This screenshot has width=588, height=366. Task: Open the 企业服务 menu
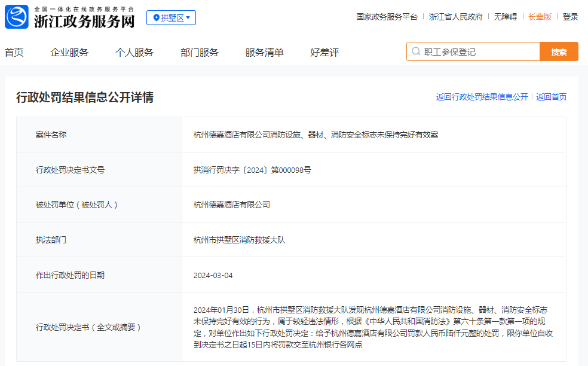click(69, 52)
